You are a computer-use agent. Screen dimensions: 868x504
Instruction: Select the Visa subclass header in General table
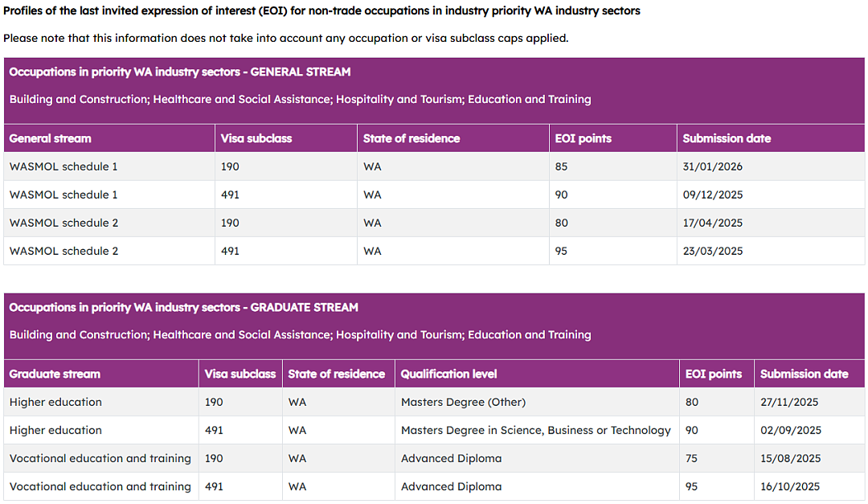pos(285,138)
